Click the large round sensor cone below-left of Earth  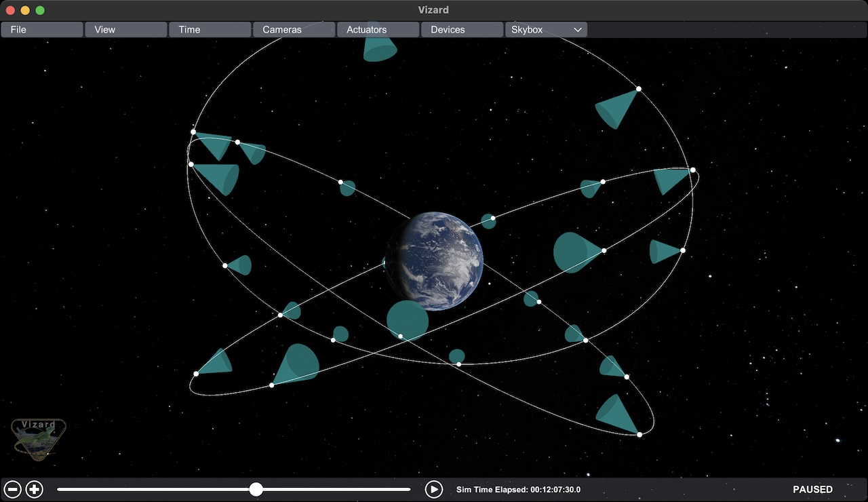pyautogui.click(x=408, y=320)
